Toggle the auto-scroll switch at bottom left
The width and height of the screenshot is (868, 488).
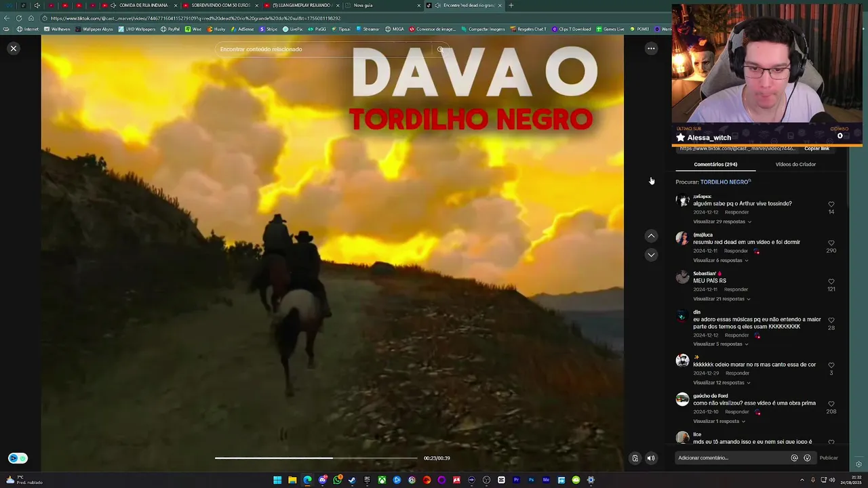tap(18, 458)
